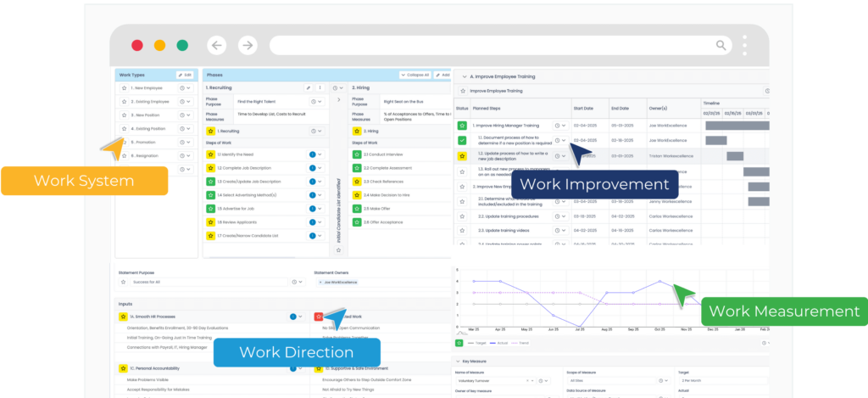Open the browser three-dot menu
868x398 pixels.
[x=744, y=46]
